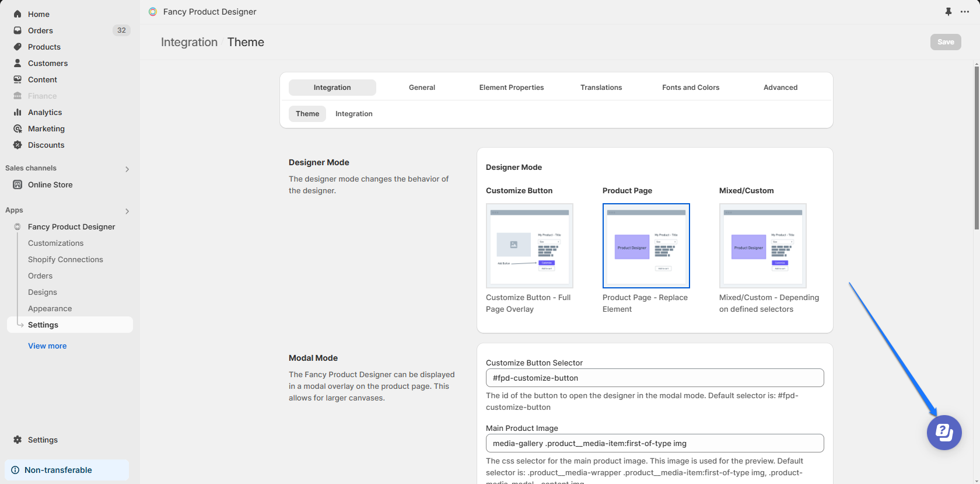Viewport: 980px width, 484px height.
Task: Choose Customize Button designer mode thumbnail
Action: tap(530, 246)
